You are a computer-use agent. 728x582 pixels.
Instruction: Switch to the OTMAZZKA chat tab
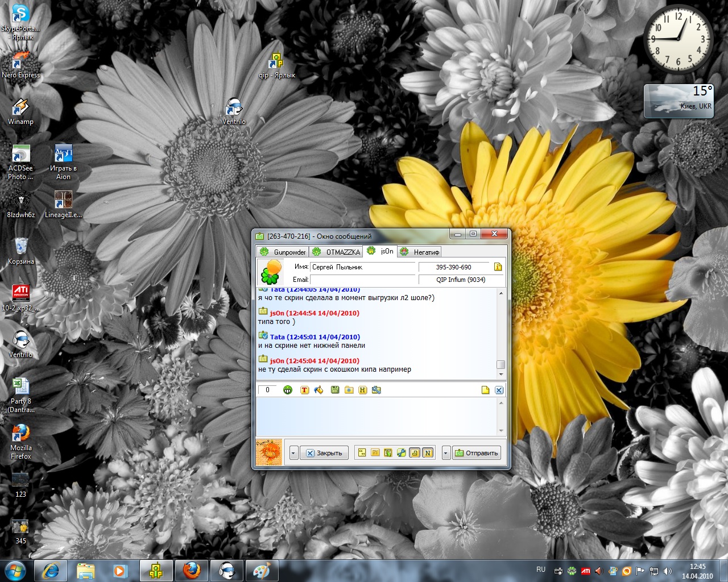tap(337, 252)
